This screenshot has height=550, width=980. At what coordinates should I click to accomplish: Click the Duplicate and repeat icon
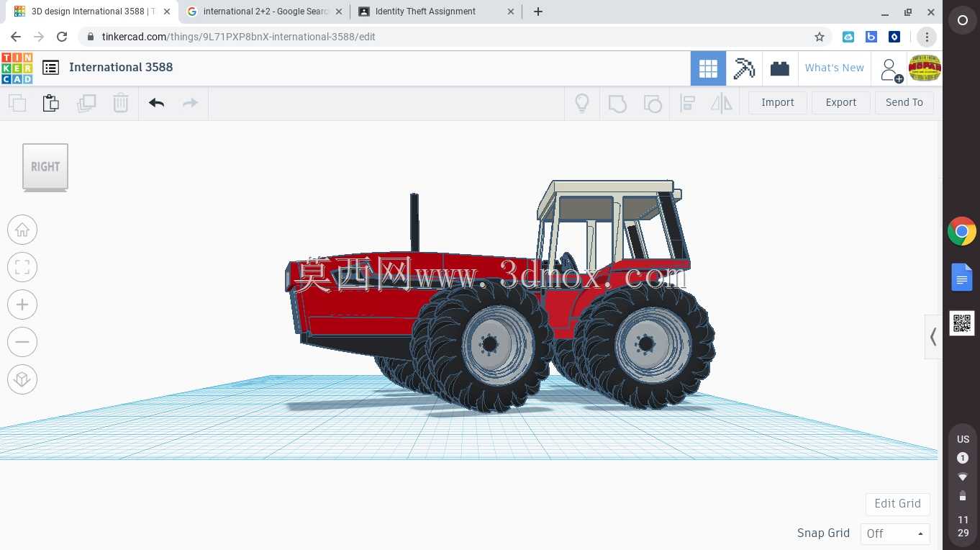[86, 103]
